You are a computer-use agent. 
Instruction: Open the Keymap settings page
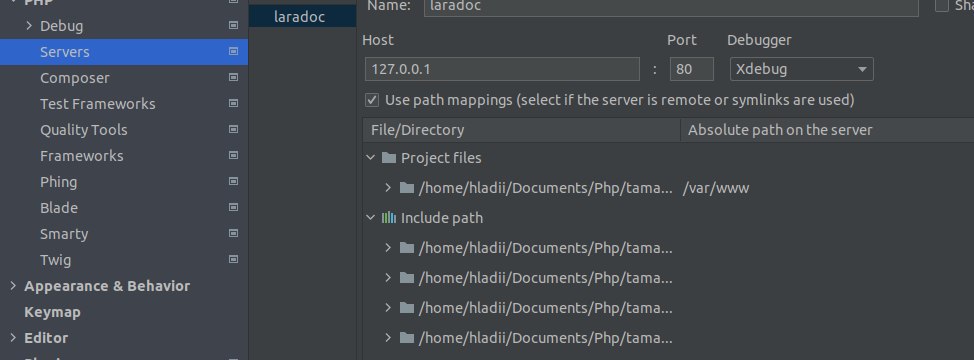[52, 312]
